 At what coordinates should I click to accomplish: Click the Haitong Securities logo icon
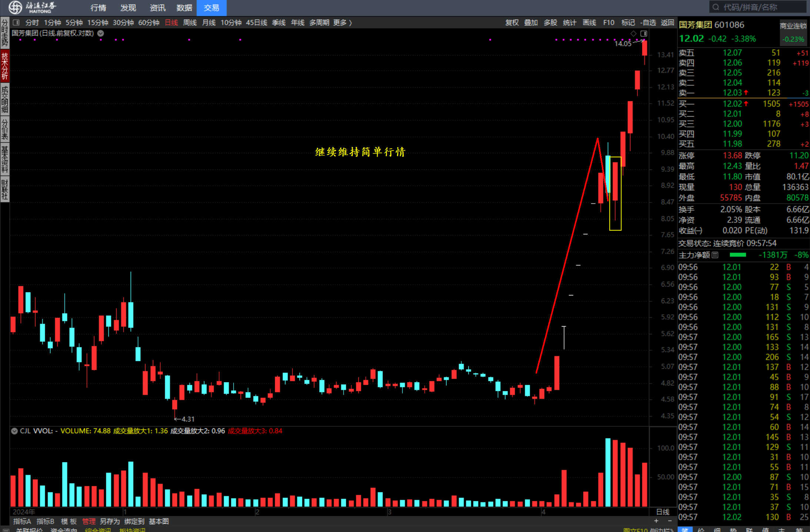click(15, 7)
